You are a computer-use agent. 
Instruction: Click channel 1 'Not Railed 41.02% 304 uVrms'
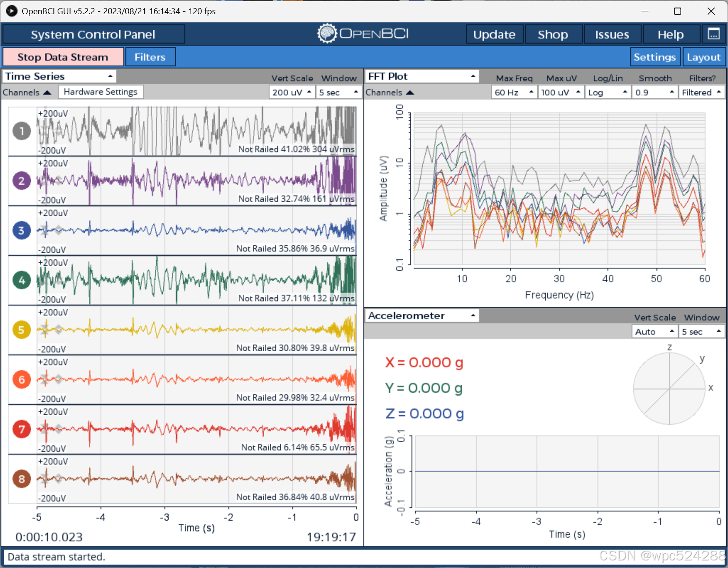(296, 149)
